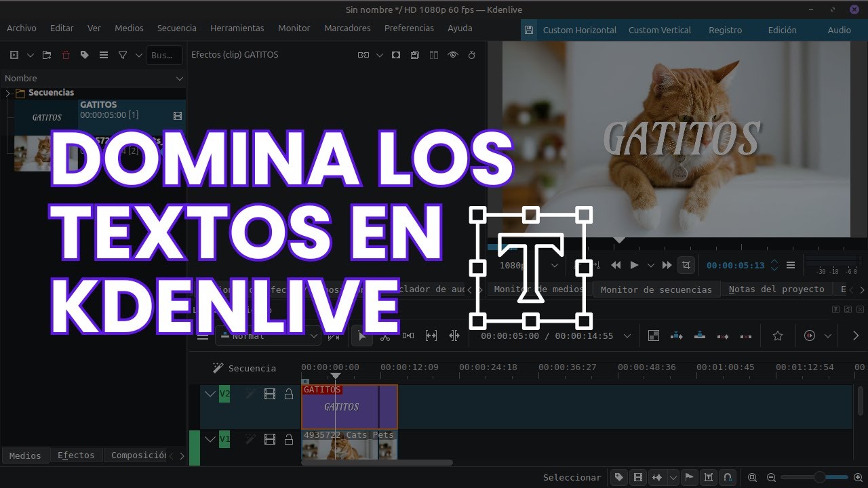The image size is (868, 488).
Task: Select the timeline selection arrow tool
Action: 361,335
